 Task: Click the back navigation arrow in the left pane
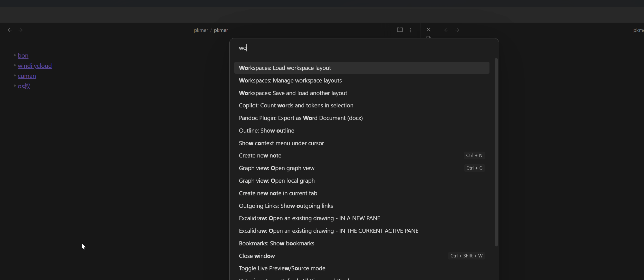point(10,30)
